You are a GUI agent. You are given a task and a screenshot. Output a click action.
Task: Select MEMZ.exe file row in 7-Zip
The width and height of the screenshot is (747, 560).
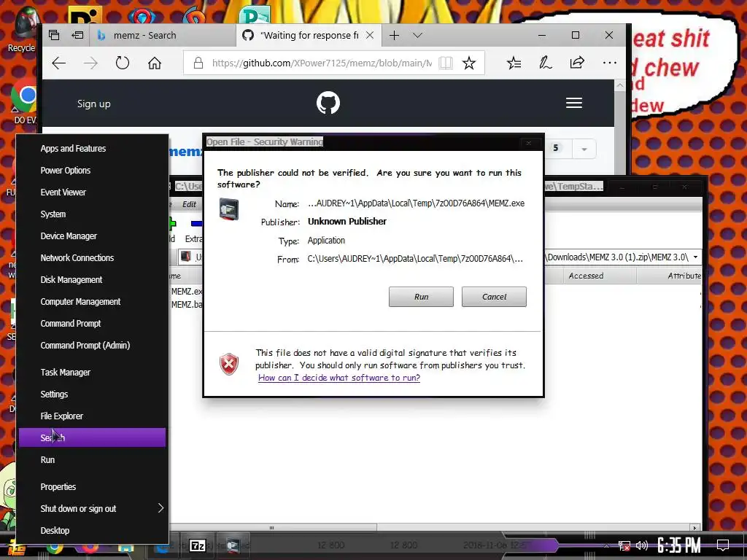click(x=187, y=292)
